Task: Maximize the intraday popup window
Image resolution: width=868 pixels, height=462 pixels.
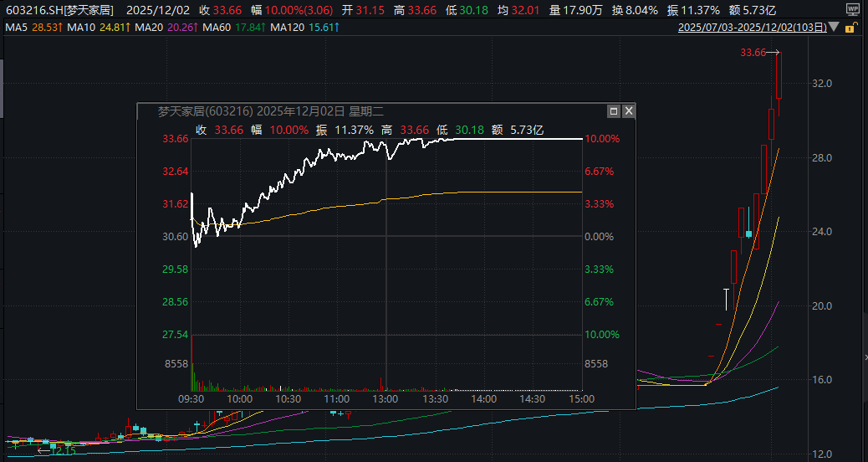Action: coord(614,110)
